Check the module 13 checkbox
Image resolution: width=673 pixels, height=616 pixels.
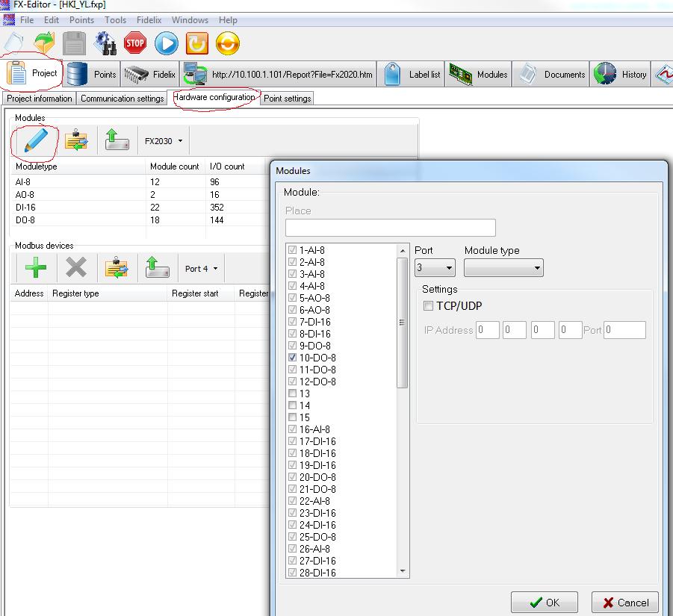coord(292,393)
